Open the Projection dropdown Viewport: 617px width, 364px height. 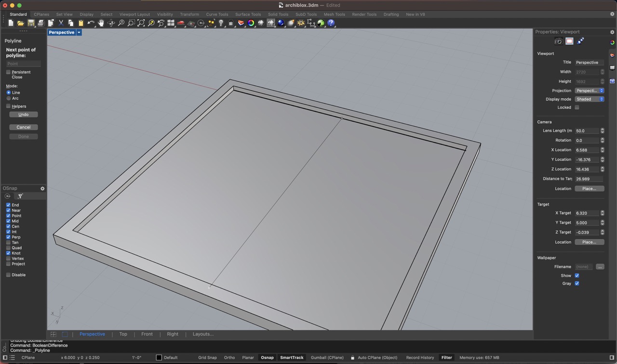click(590, 91)
